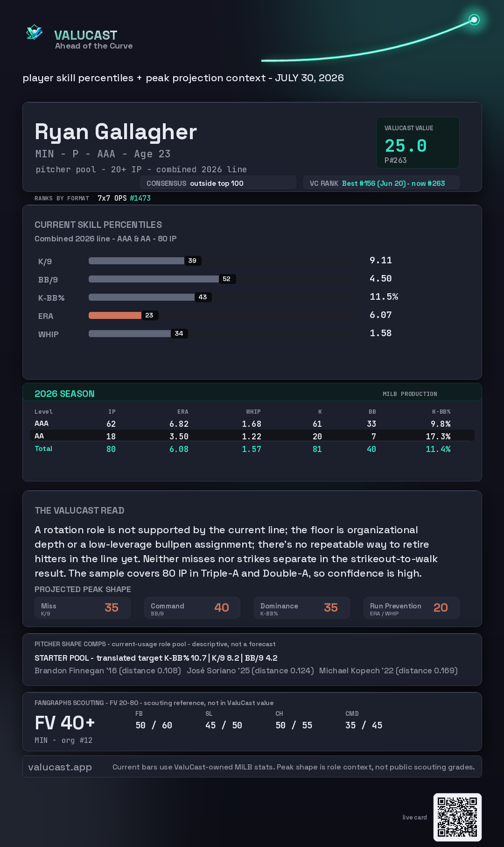This screenshot has width=504, height=847.
Task: Click the BB/9 percentile marker 52
Action: 227,279
